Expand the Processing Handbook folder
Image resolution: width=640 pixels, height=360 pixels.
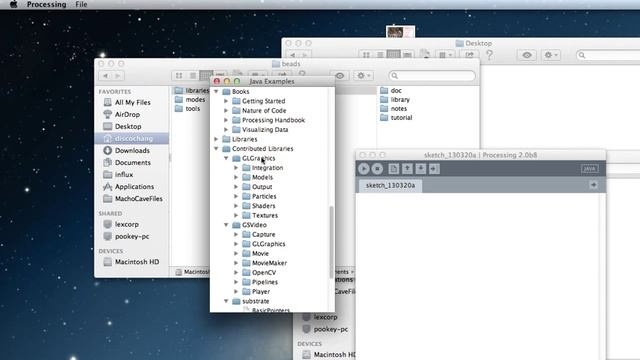(x=226, y=120)
